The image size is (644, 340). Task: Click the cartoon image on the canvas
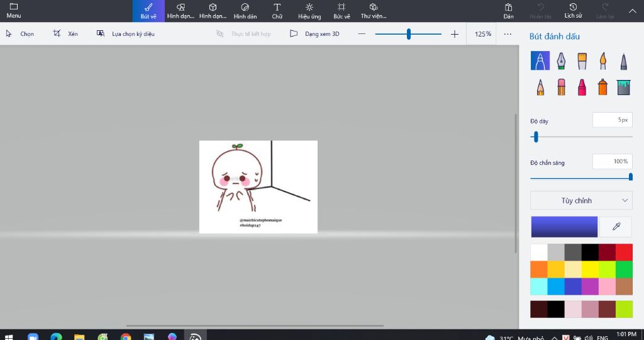click(258, 187)
